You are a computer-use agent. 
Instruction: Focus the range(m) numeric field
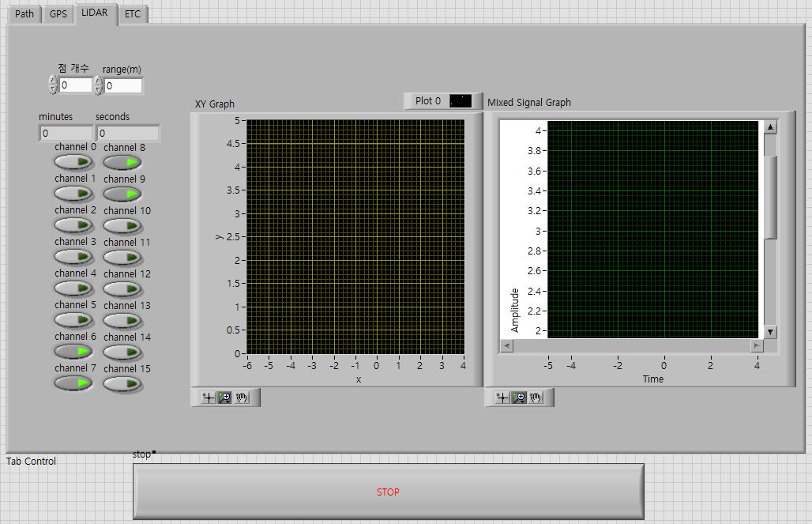coord(123,86)
